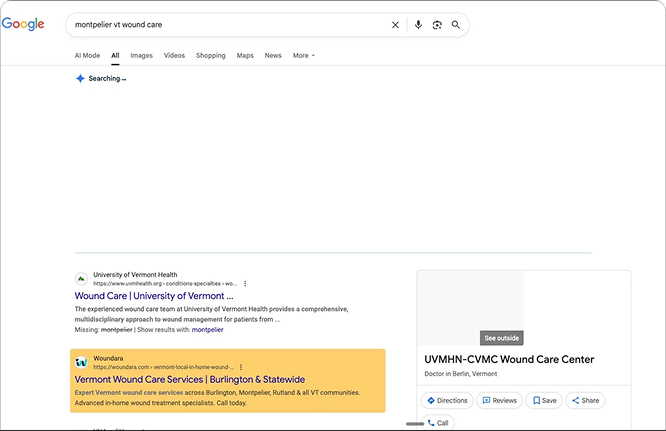
Task: Open Reviews for wound care center
Action: click(500, 400)
